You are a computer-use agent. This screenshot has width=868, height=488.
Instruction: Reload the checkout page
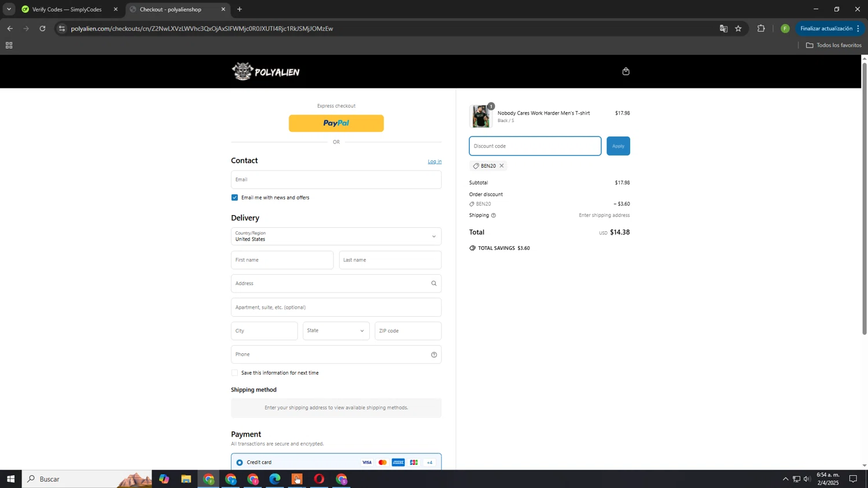(x=42, y=28)
